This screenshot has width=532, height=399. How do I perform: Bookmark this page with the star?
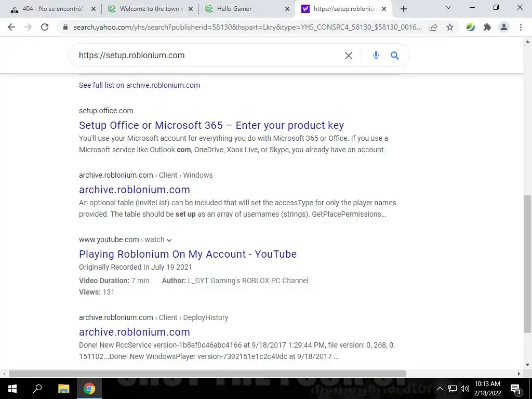coord(450,27)
